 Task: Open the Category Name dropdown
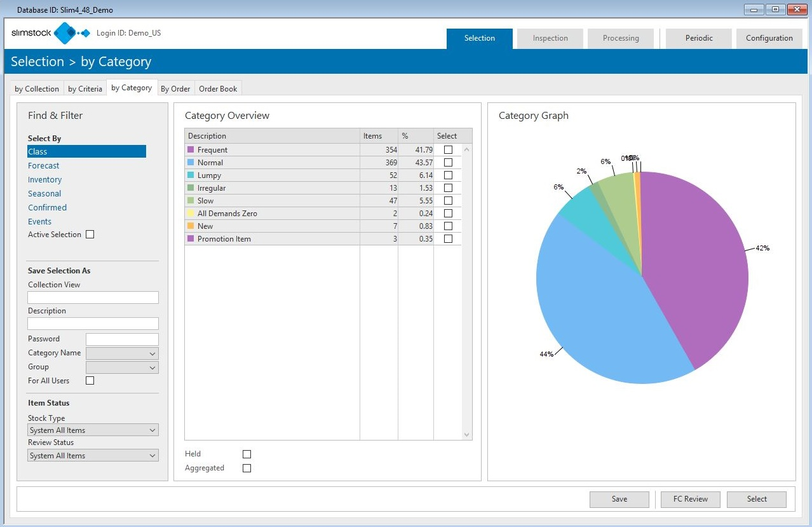coord(122,353)
